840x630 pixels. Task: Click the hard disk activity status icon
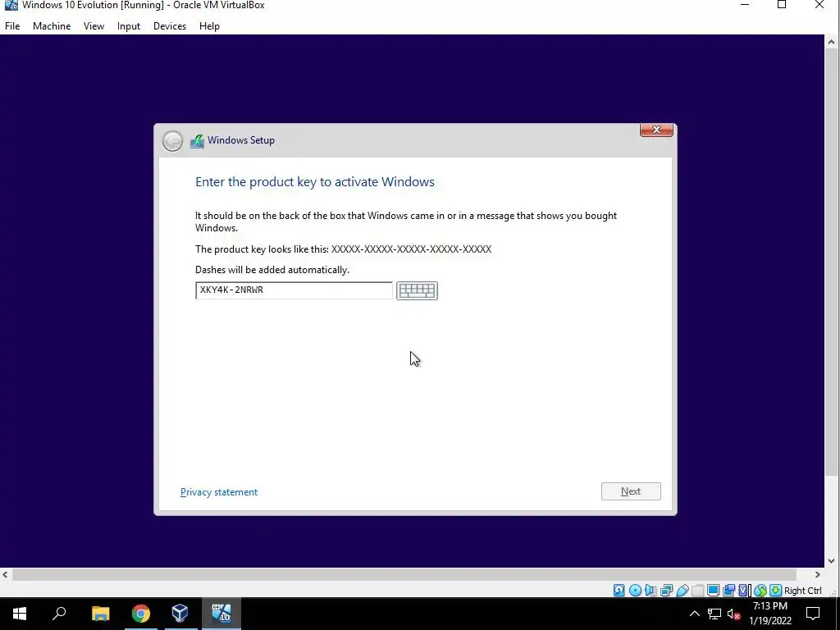619,591
